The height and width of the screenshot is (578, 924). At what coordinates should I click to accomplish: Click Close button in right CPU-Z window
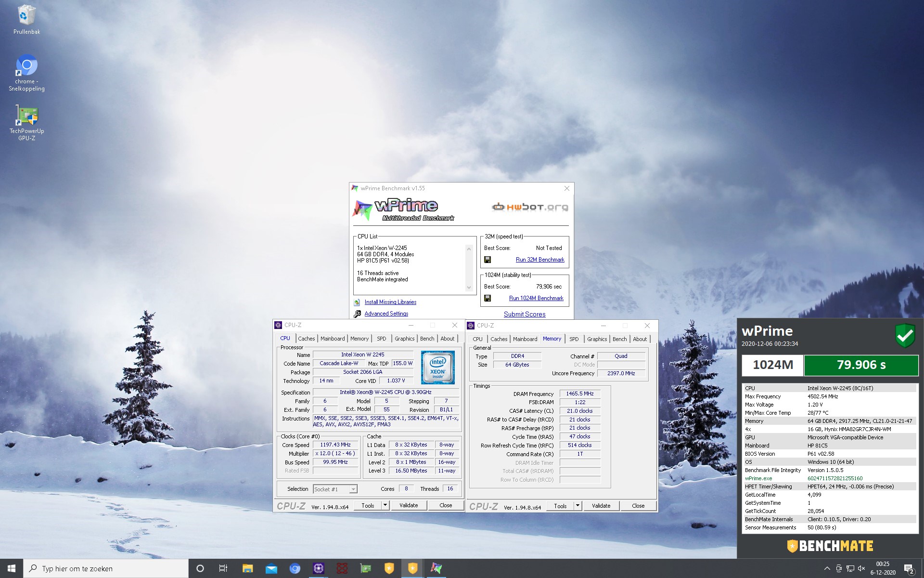(x=638, y=506)
